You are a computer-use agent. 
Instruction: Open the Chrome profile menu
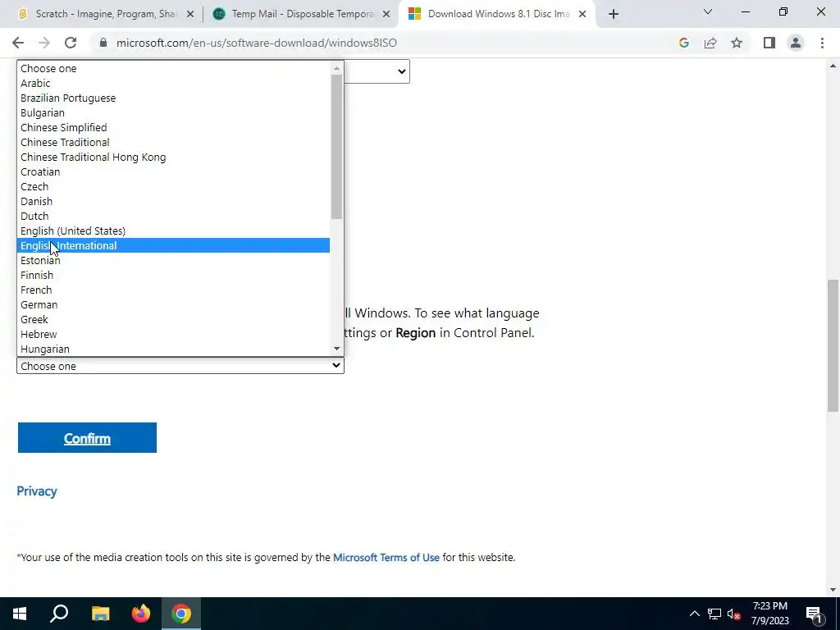(796, 43)
